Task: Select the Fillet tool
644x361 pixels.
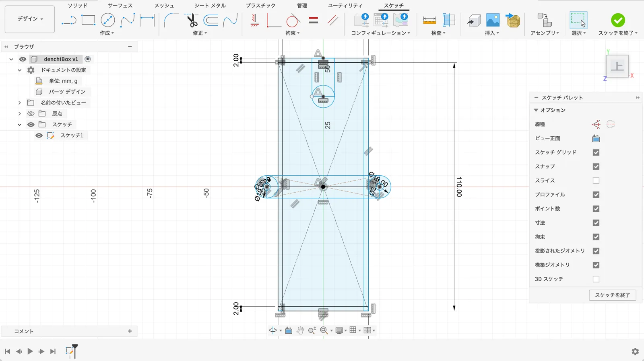Action: [x=172, y=20]
